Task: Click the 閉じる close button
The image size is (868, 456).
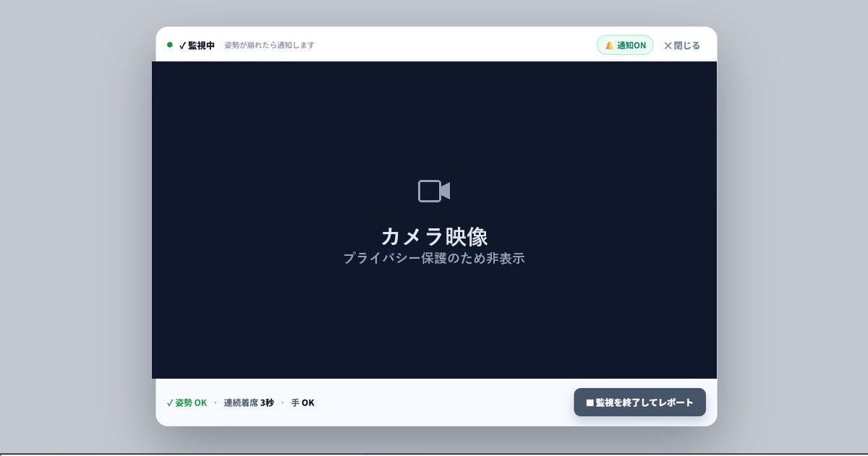Action: pyautogui.click(x=682, y=45)
